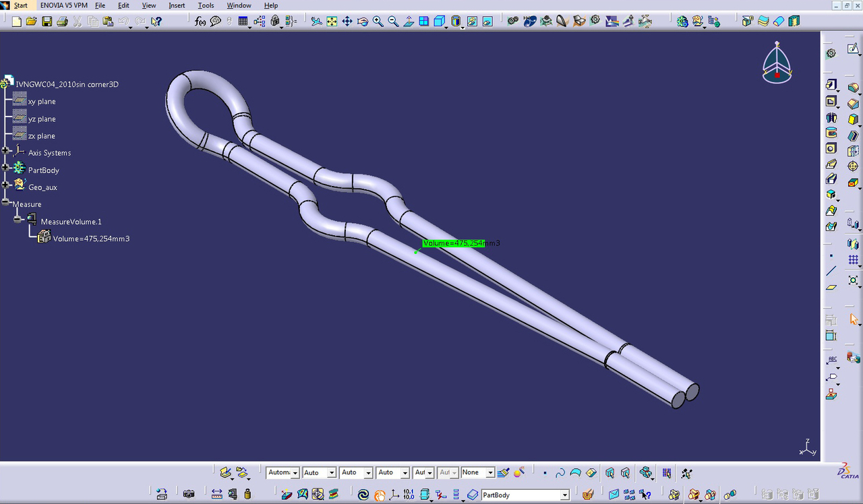Image resolution: width=863 pixels, height=504 pixels.
Task: Click the What's This help icon
Action: coord(156,22)
